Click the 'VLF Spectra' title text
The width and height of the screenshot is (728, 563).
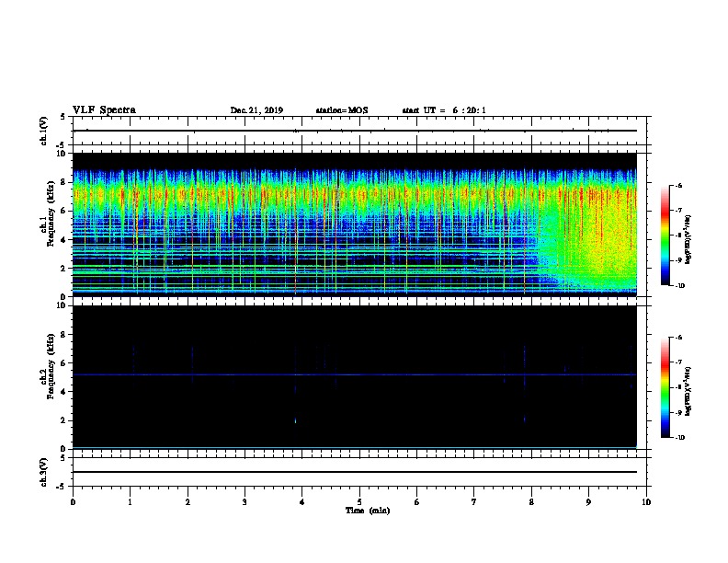tap(104, 110)
